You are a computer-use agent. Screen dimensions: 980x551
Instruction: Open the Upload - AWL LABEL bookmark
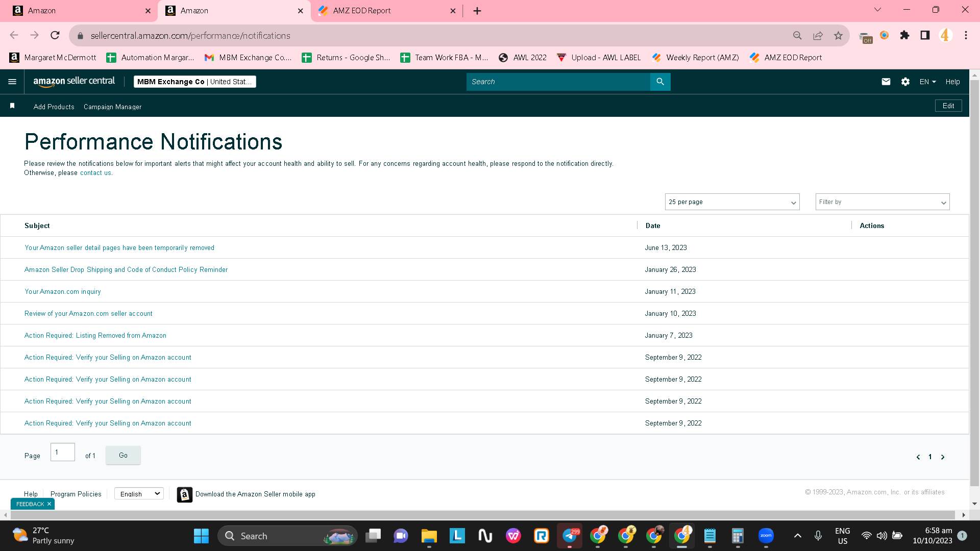[x=599, y=58]
